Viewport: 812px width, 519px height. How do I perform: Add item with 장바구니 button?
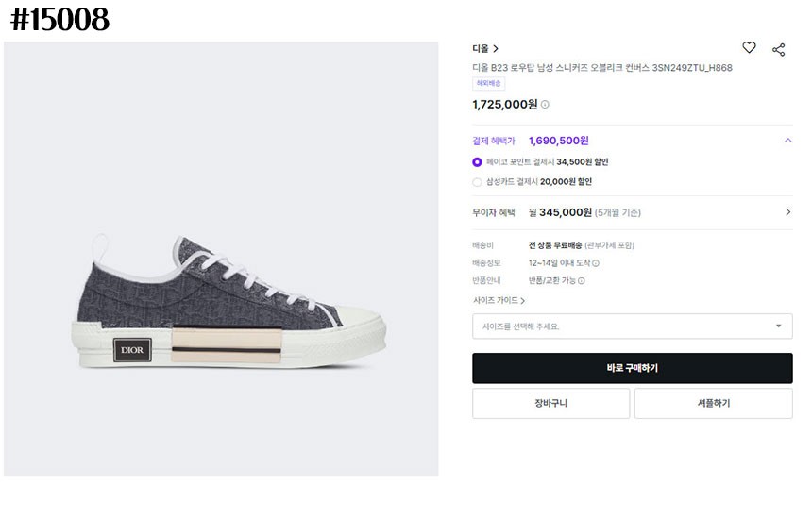550,403
